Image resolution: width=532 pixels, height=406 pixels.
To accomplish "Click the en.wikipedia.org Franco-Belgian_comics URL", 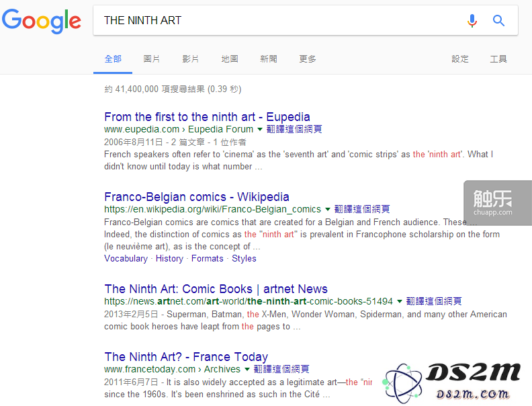I will pyautogui.click(x=212, y=210).
